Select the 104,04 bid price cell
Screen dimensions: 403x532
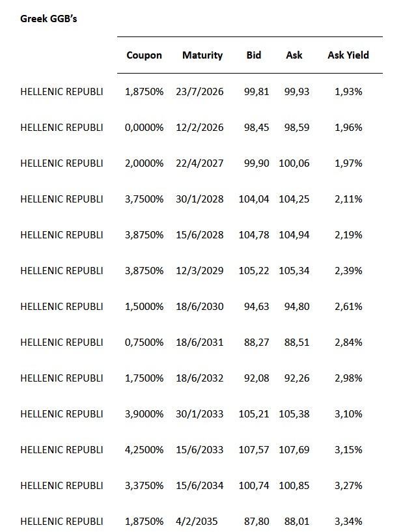click(254, 199)
